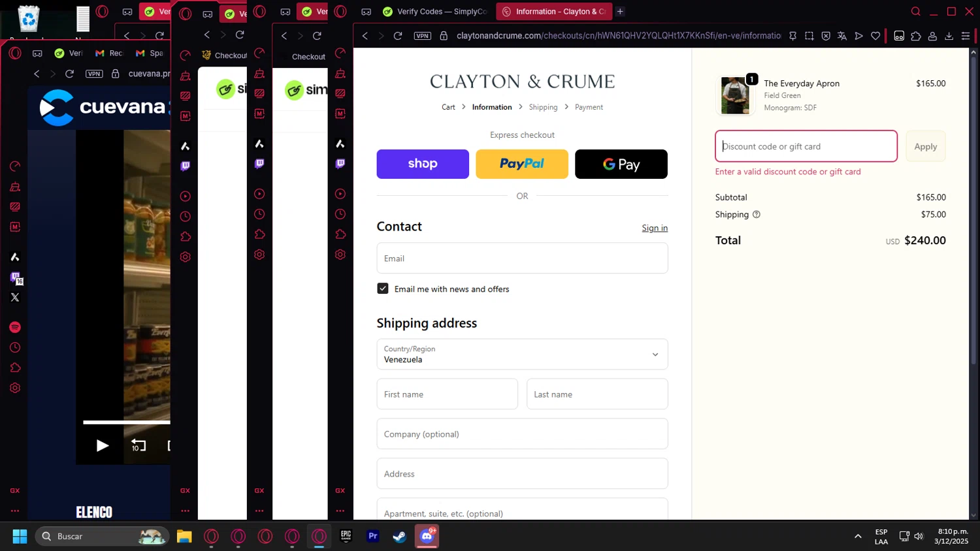
Task: Click the checkout page vertical scrollbar
Action: coord(973,209)
